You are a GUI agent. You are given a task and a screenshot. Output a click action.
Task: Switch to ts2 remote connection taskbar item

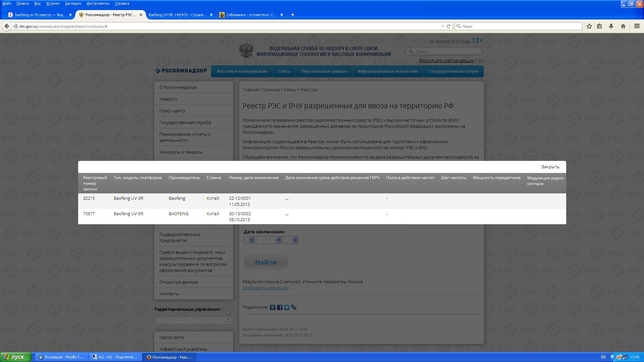(x=115, y=357)
